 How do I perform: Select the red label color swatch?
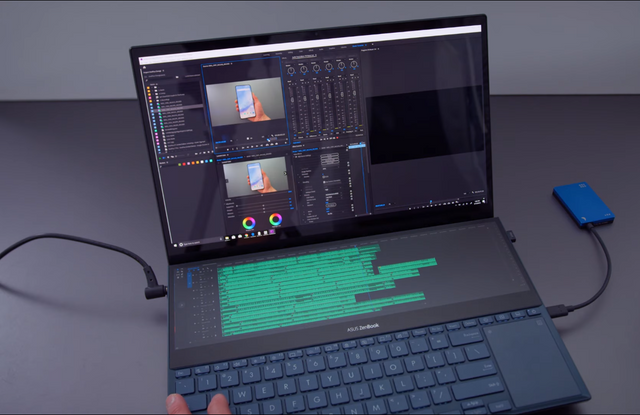click(x=184, y=164)
